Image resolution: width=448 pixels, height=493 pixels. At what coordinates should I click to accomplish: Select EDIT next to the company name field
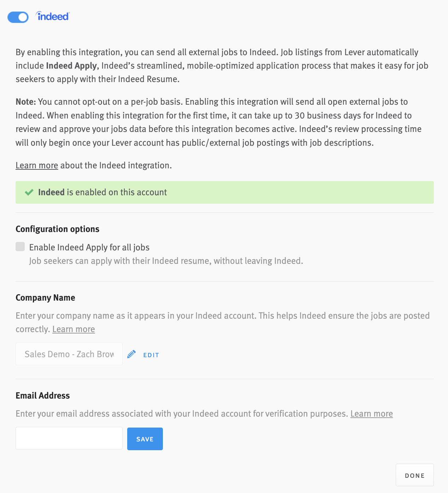(151, 355)
